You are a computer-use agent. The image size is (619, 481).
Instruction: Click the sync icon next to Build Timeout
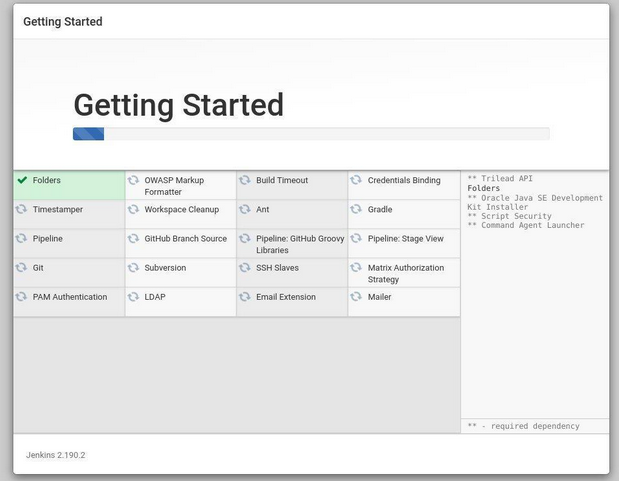click(245, 181)
